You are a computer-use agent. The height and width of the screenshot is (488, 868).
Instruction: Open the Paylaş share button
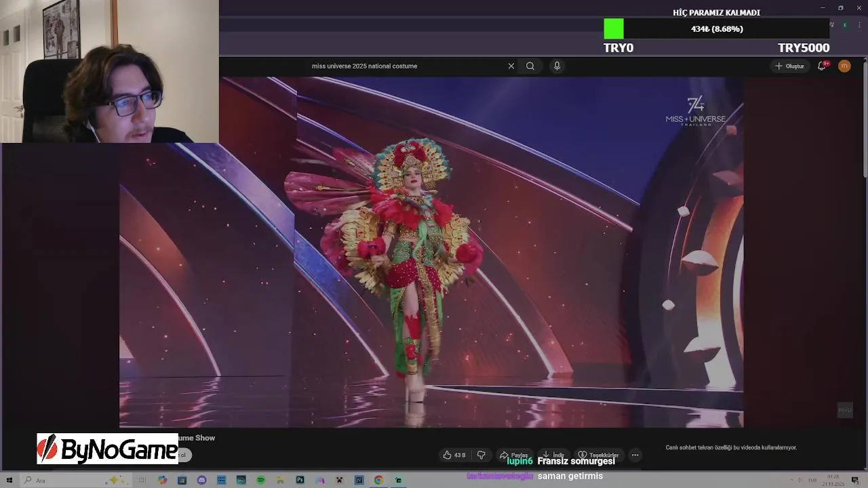pyautogui.click(x=514, y=455)
